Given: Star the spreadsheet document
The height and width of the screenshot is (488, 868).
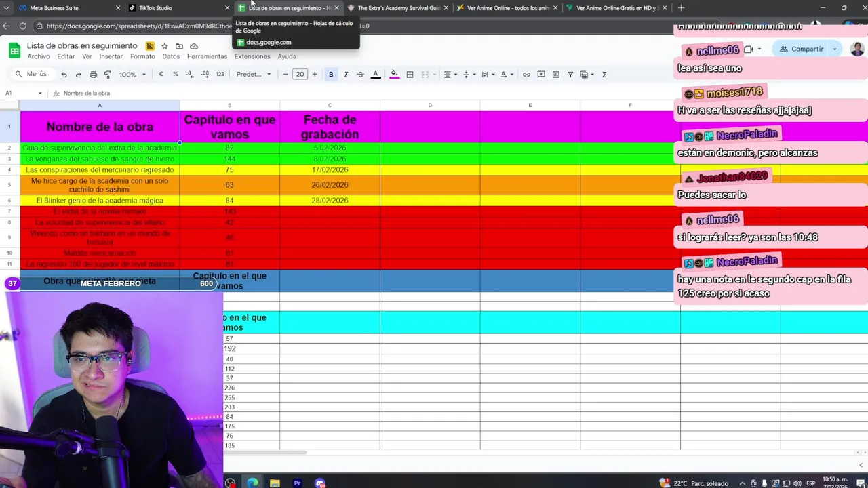Looking at the screenshot, I should coord(164,46).
